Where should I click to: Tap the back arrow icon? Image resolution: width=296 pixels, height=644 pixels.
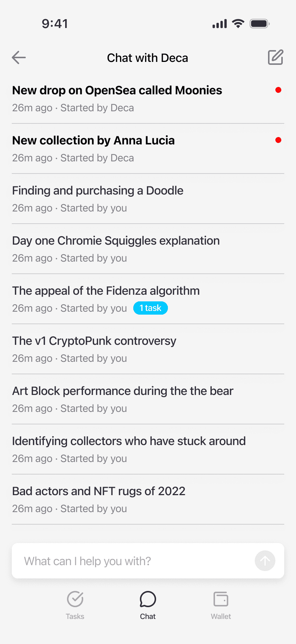click(x=19, y=57)
